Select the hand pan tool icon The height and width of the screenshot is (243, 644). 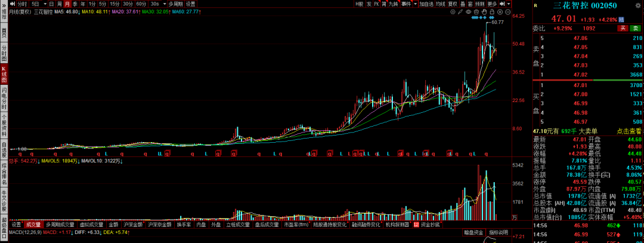click(484, 11)
